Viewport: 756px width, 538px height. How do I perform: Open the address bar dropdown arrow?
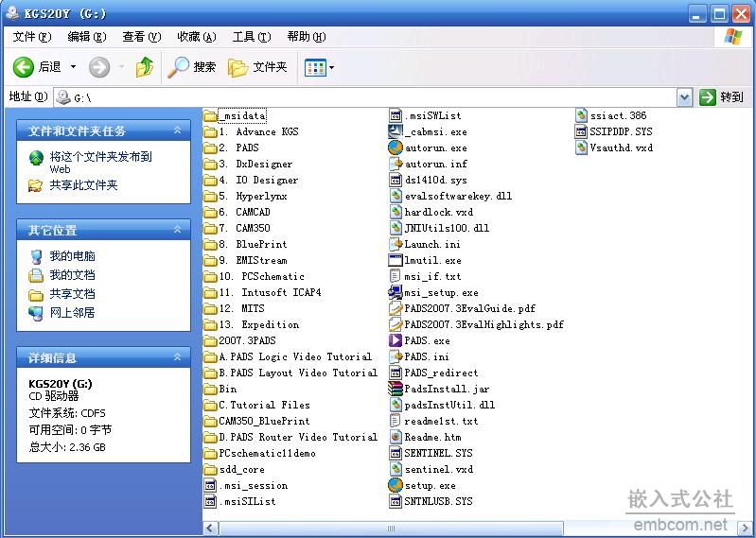tap(685, 97)
